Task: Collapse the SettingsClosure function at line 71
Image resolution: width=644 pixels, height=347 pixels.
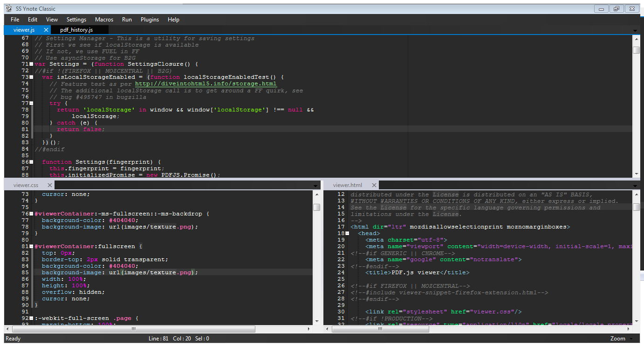Action: [x=31, y=63]
